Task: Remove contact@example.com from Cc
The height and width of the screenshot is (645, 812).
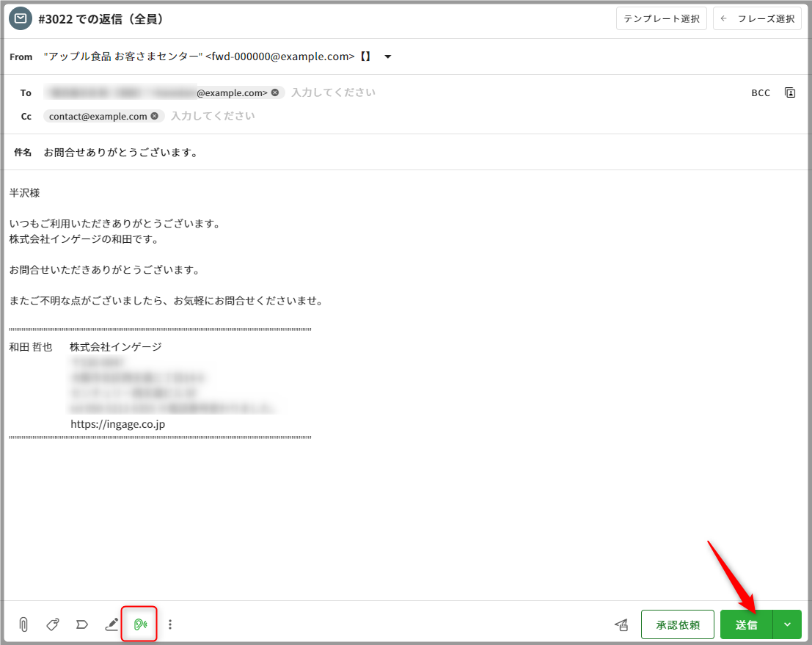Action: point(155,116)
